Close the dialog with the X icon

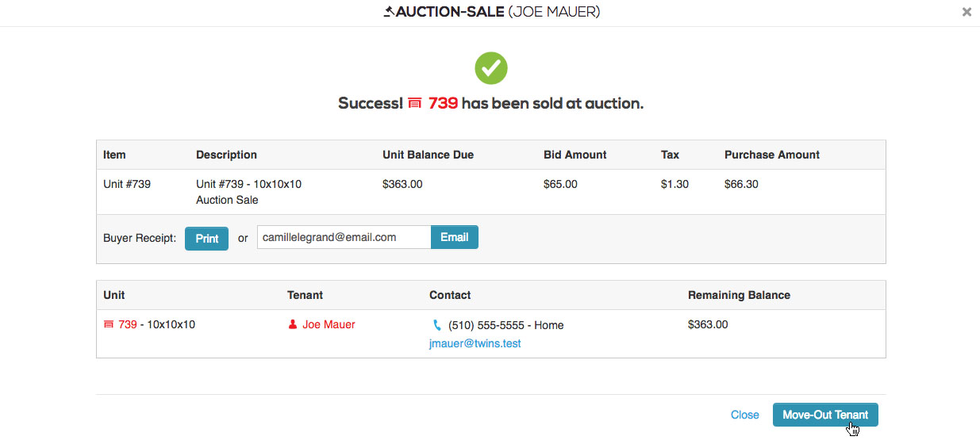point(967,12)
